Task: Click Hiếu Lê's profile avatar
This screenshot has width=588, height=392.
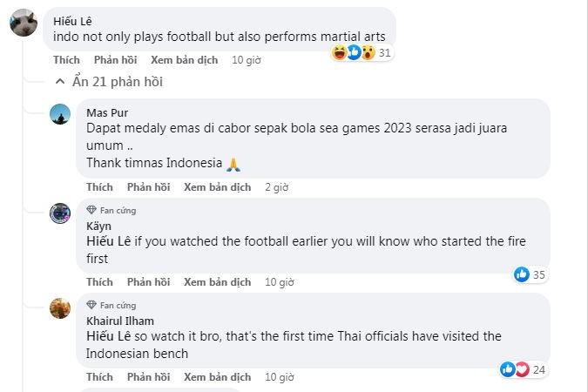Action: (23, 24)
